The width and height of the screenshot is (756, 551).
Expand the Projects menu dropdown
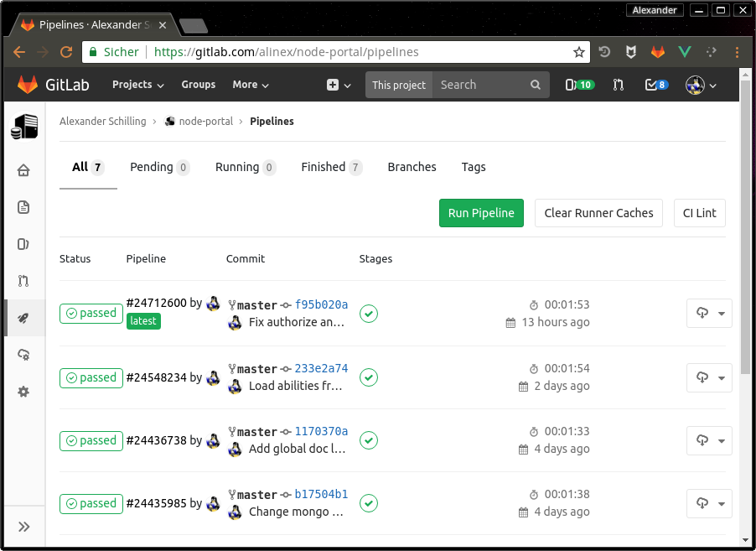pos(137,85)
